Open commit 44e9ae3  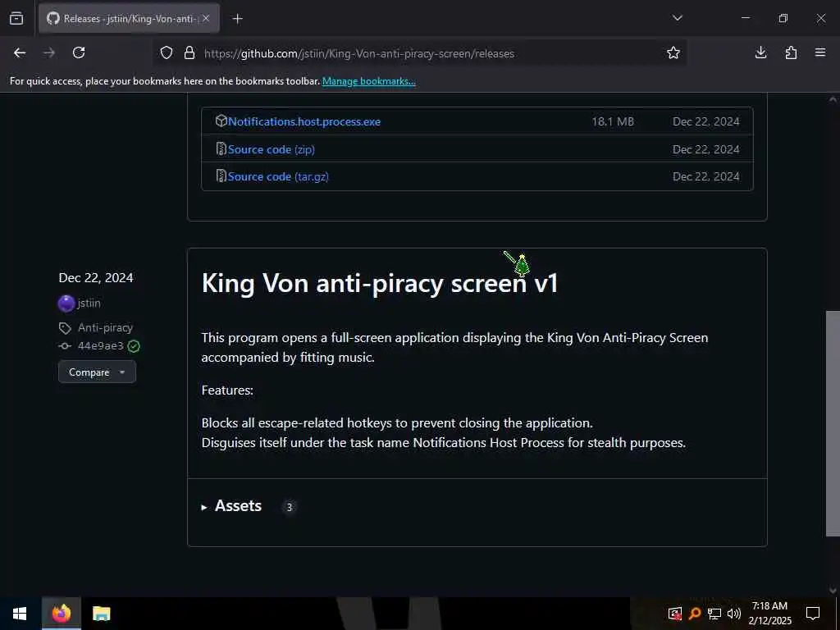(101, 346)
